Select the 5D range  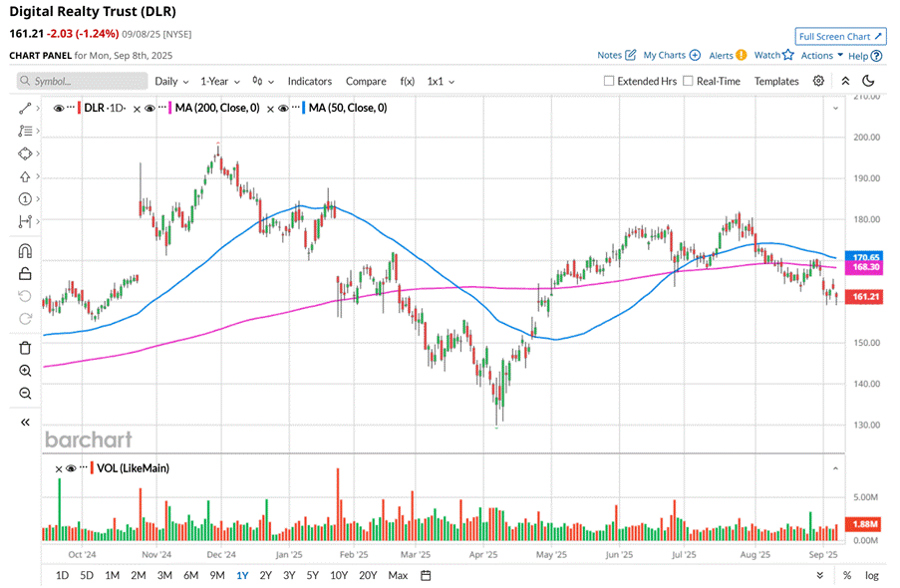tap(87, 575)
